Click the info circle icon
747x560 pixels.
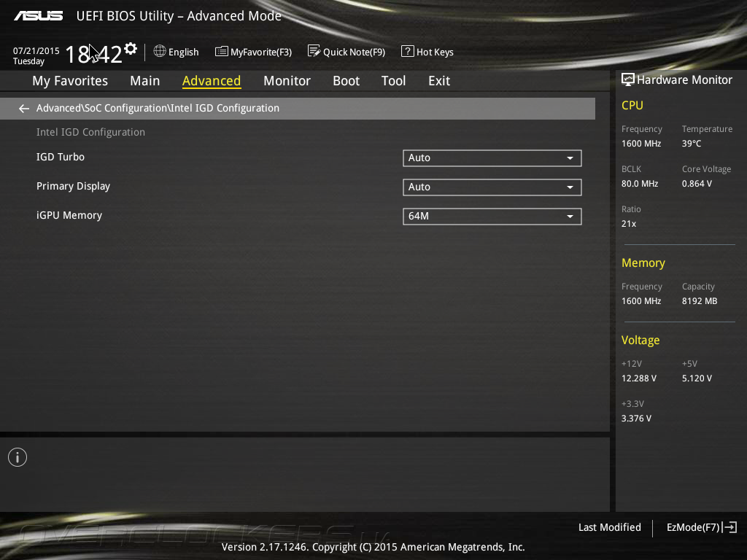tap(18, 458)
